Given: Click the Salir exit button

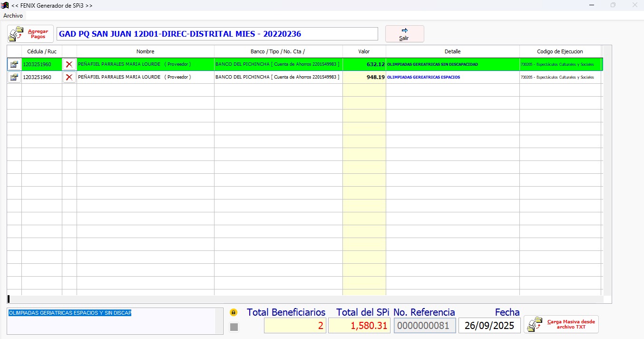Looking at the screenshot, I should 404,34.
